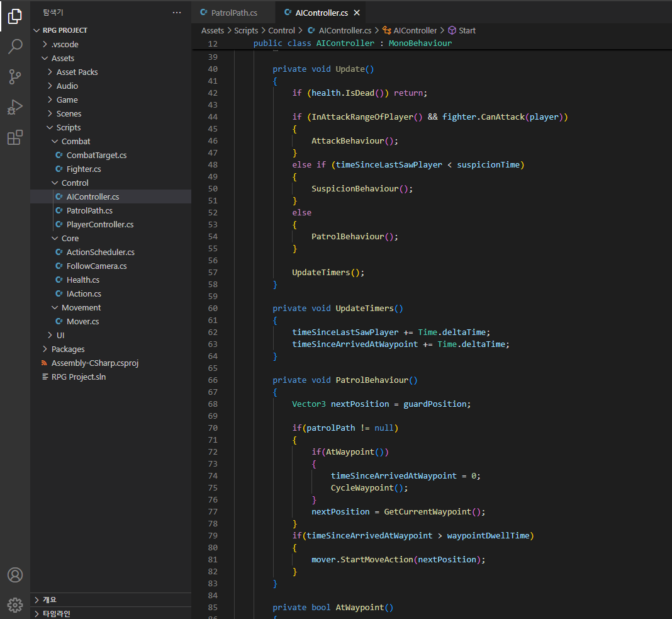The height and width of the screenshot is (619, 672).
Task: Click the Start method breadcrumb
Action: click(467, 30)
